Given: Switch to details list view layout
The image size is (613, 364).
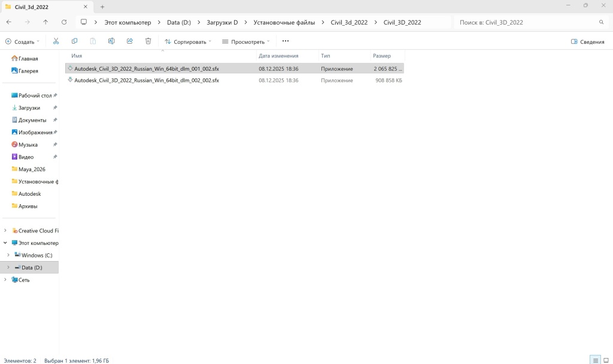Looking at the screenshot, I should click(x=595, y=360).
